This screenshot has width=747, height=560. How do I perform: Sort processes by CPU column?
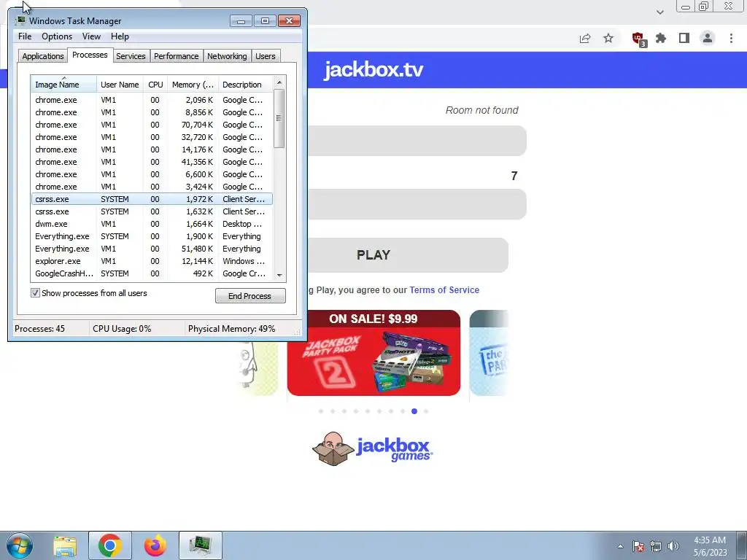point(155,85)
